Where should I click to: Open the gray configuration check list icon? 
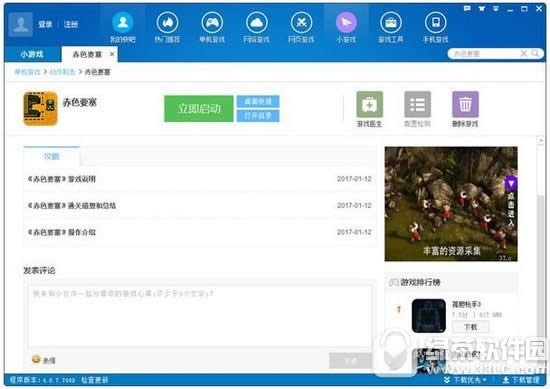417,105
